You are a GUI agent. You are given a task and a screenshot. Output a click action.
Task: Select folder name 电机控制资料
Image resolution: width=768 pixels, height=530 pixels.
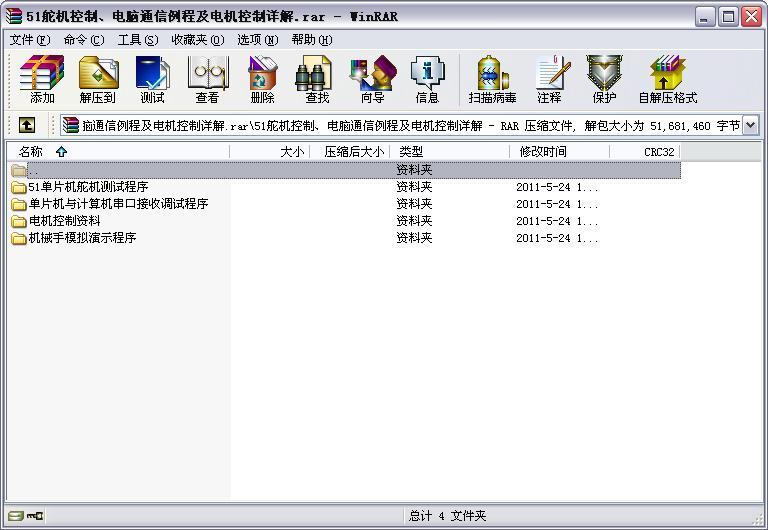[64, 221]
